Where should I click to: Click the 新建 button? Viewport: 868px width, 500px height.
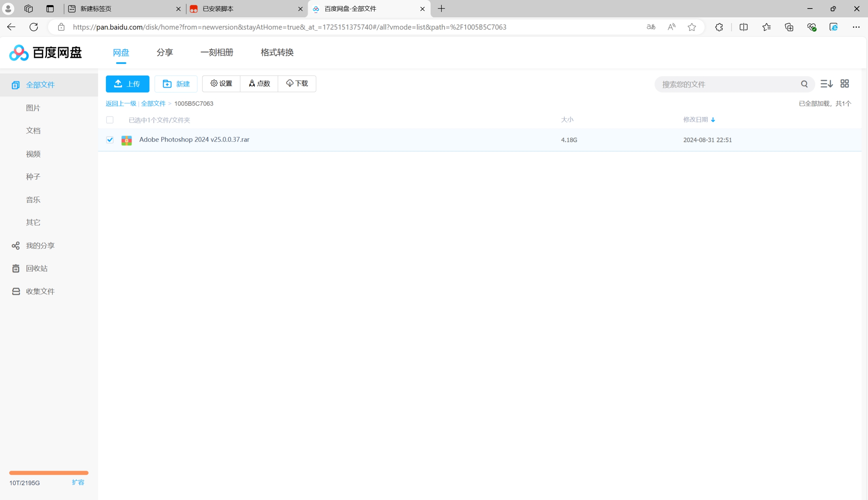pos(176,84)
